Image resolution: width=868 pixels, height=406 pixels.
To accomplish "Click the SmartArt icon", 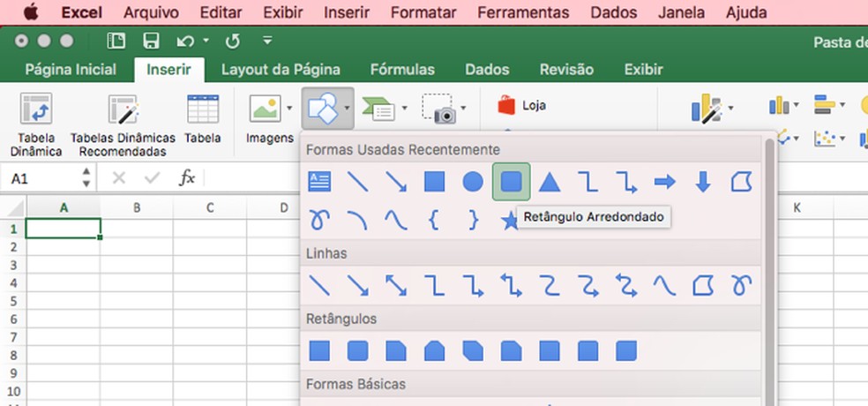I will pyautogui.click(x=378, y=108).
